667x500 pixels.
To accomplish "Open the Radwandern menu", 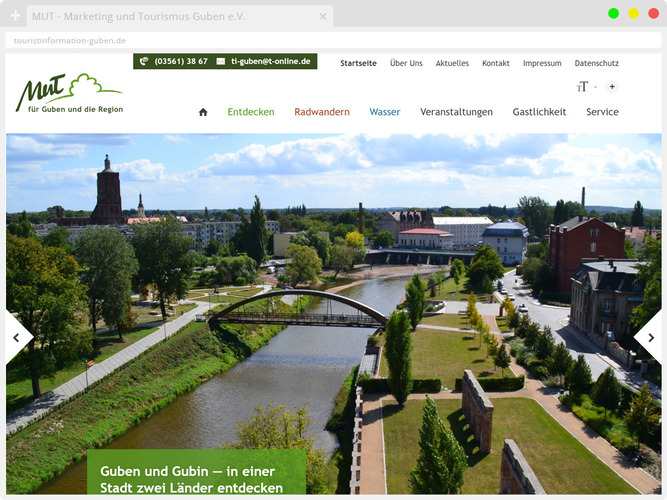I will 322,112.
